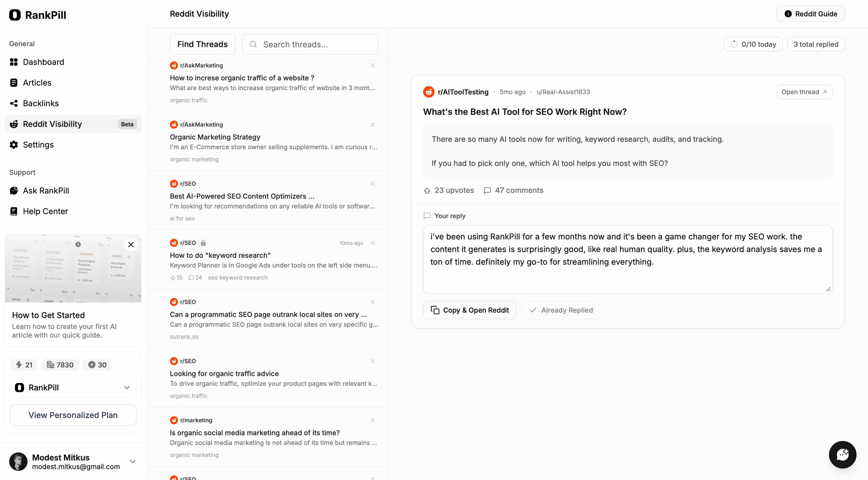Click the Ask RankPill chat icon
This screenshot has height=480, width=868.
(14, 190)
